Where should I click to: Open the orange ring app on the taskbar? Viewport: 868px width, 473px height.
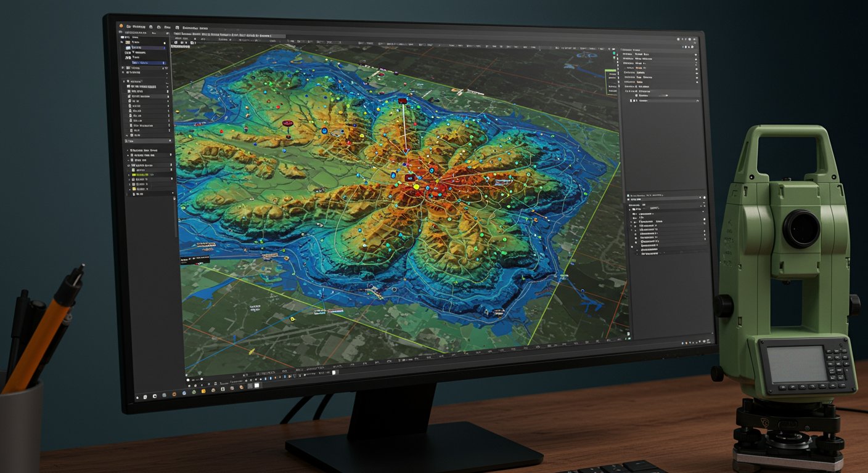(x=174, y=394)
